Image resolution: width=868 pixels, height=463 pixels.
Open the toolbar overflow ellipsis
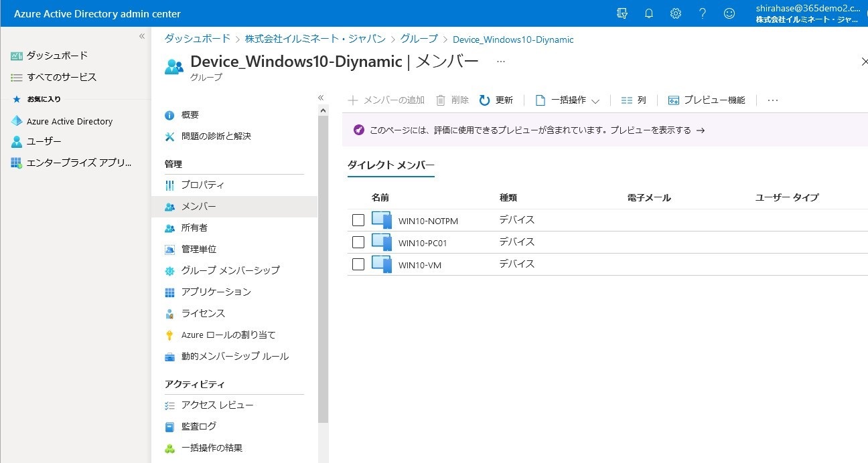pyautogui.click(x=773, y=100)
